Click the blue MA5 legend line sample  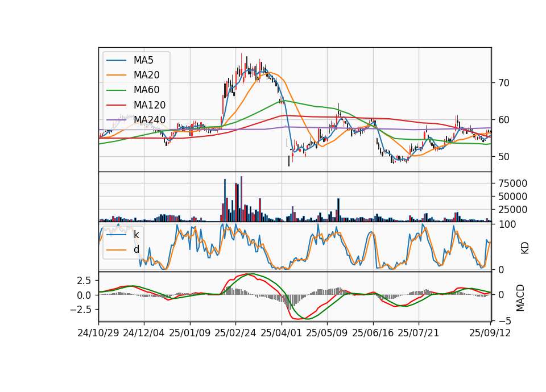pyautogui.click(x=116, y=60)
